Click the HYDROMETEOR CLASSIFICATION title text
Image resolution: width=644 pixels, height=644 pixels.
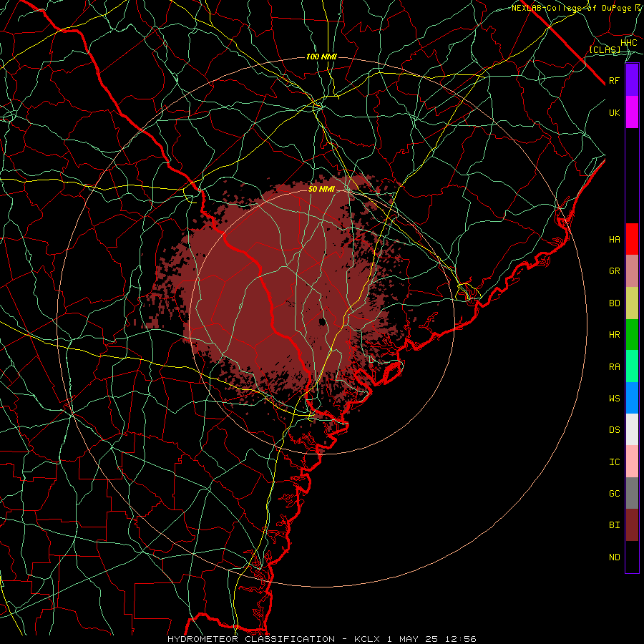251,639
